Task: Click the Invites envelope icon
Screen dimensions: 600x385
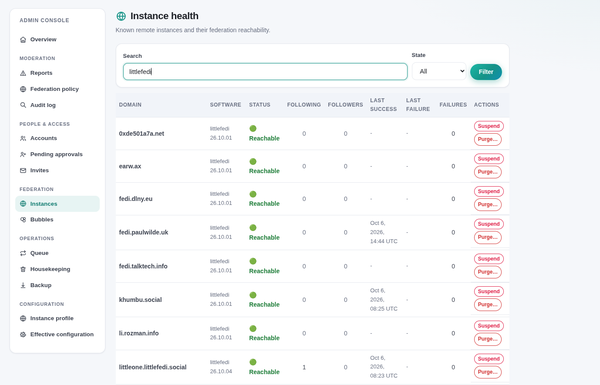Action: click(23, 170)
